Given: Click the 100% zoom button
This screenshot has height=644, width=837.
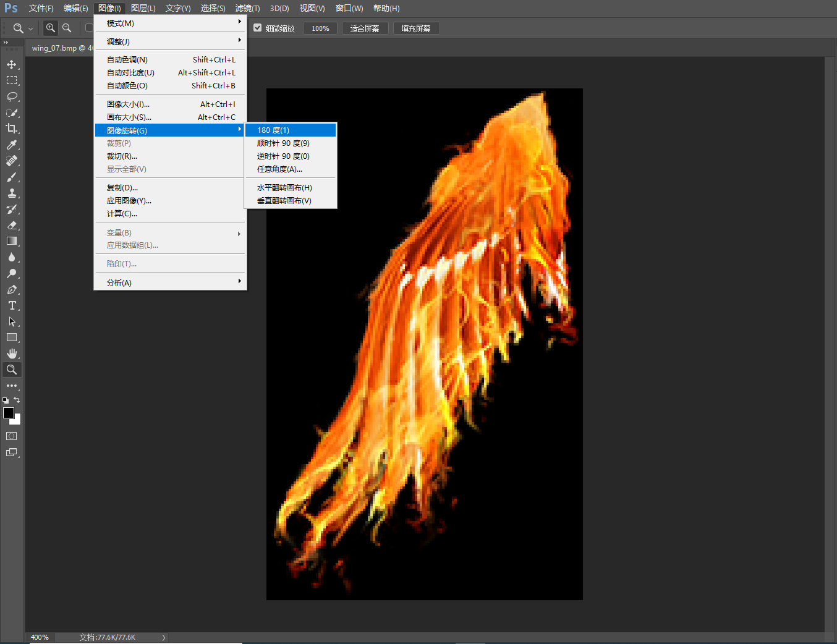Looking at the screenshot, I should coord(320,28).
